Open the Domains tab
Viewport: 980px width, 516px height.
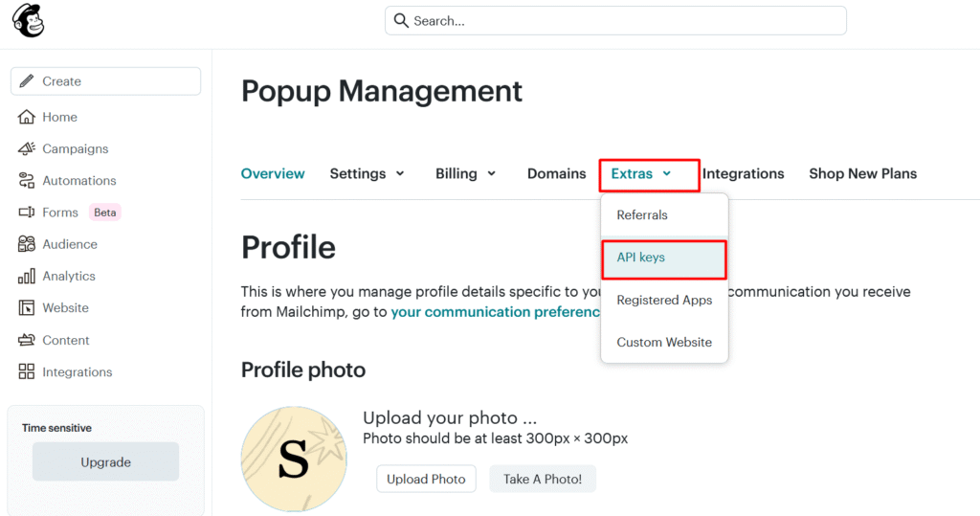556,173
